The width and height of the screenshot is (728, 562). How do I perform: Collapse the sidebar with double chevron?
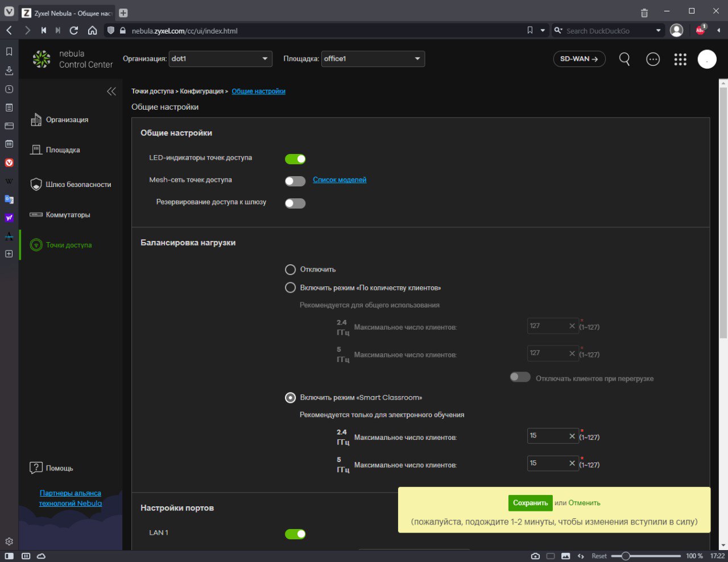[111, 91]
